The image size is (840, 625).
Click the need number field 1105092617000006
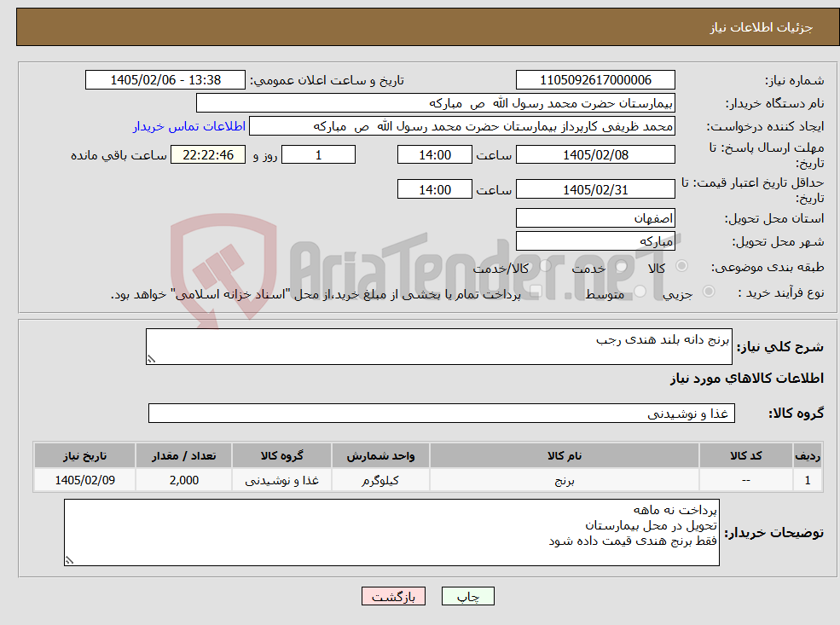click(x=595, y=80)
